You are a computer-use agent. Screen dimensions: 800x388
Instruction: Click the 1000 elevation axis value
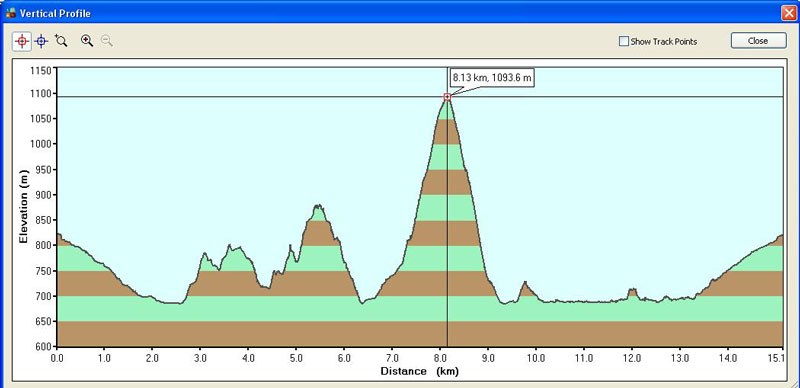point(41,144)
